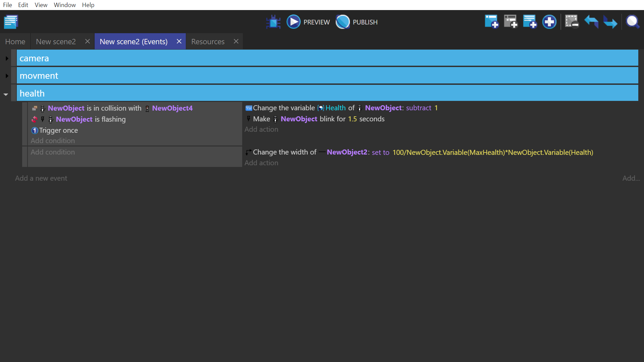Screen dimensions: 644x362
Task: Switch to the Home tab
Action: 15,42
